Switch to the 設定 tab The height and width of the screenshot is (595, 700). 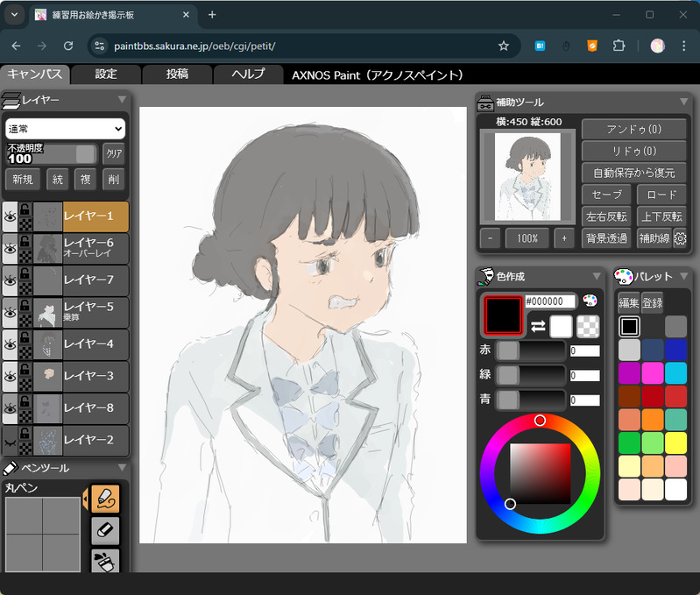coord(106,74)
